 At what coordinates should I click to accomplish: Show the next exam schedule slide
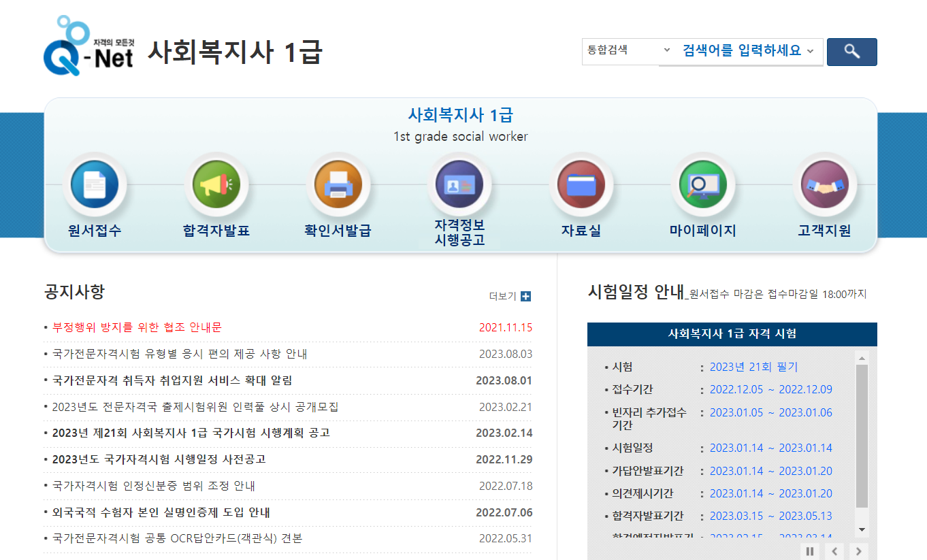click(859, 551)
